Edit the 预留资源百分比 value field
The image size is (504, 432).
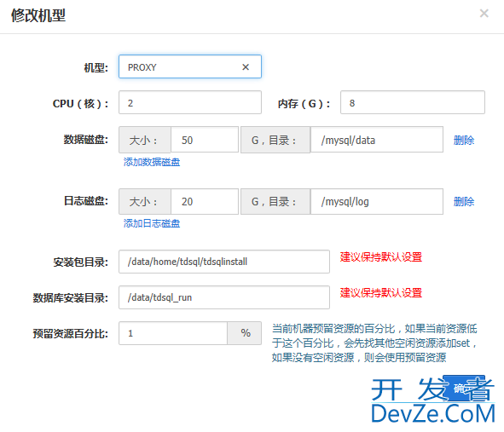pos(173,333)
